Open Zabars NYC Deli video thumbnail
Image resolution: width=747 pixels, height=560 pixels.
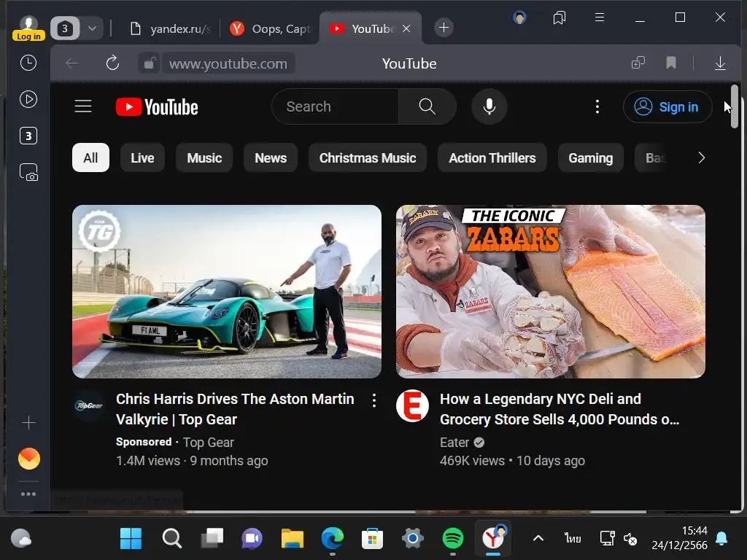[551, 292]
